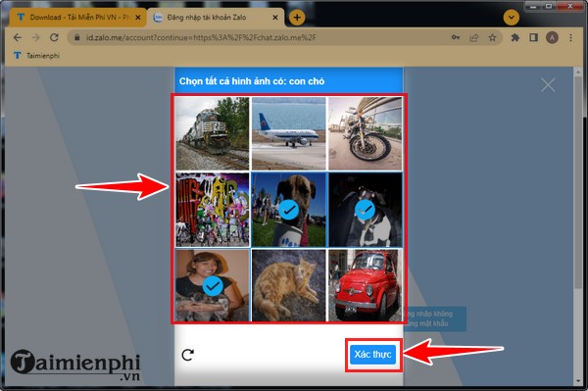
Task: Open the extensions puzzle icon
Action: (x=515, y=37)
